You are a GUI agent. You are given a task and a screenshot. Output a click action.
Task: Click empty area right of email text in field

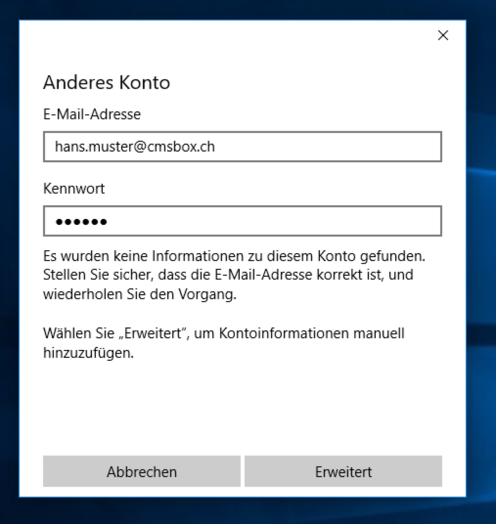[x=328, y=147]
